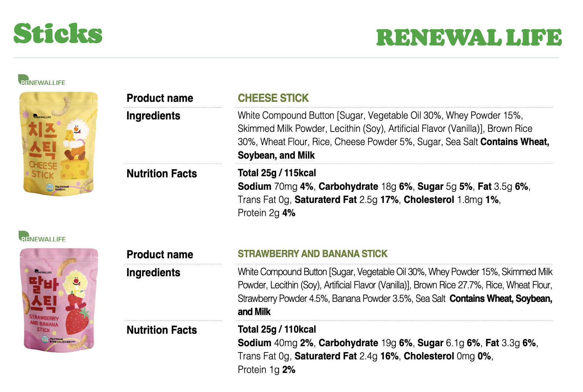This screenshot has width=583, height=392.
Task: Click the Ingredients label for Strawberry and Banana Stick
Action: 153,273
